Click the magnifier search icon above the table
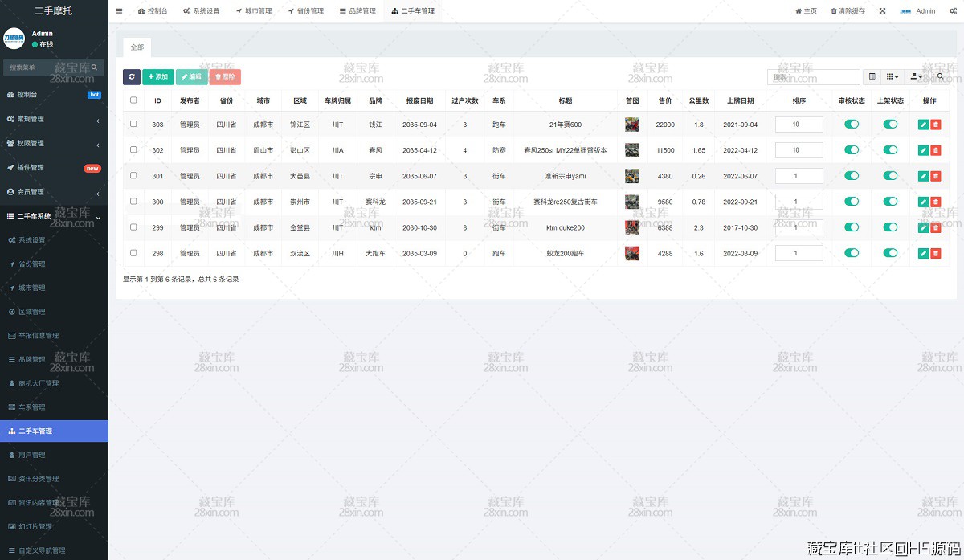964x560 pixels. tap(940, 76)
